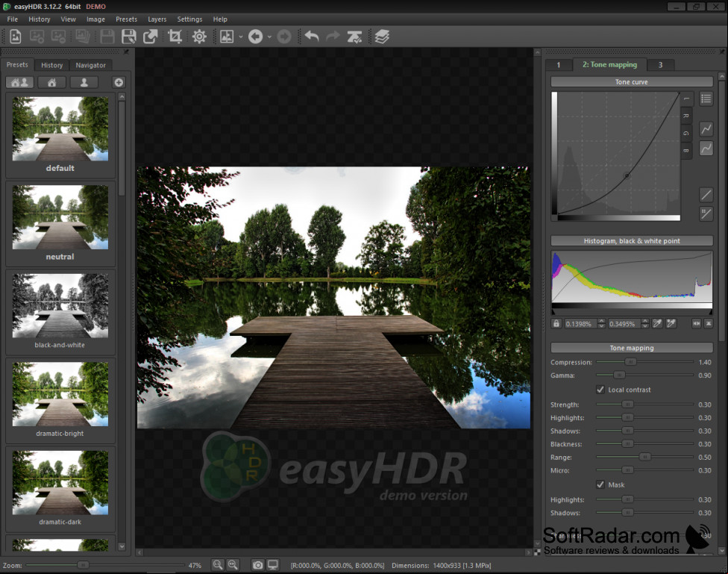Reset the tone curve to a straight line
Screen dimensions: 728x574
pos(706,194)
